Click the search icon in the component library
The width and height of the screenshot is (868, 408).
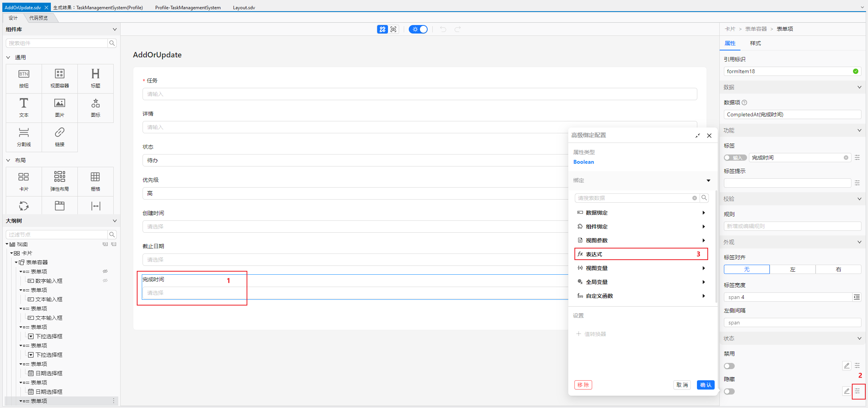click(x=111, y=43)
